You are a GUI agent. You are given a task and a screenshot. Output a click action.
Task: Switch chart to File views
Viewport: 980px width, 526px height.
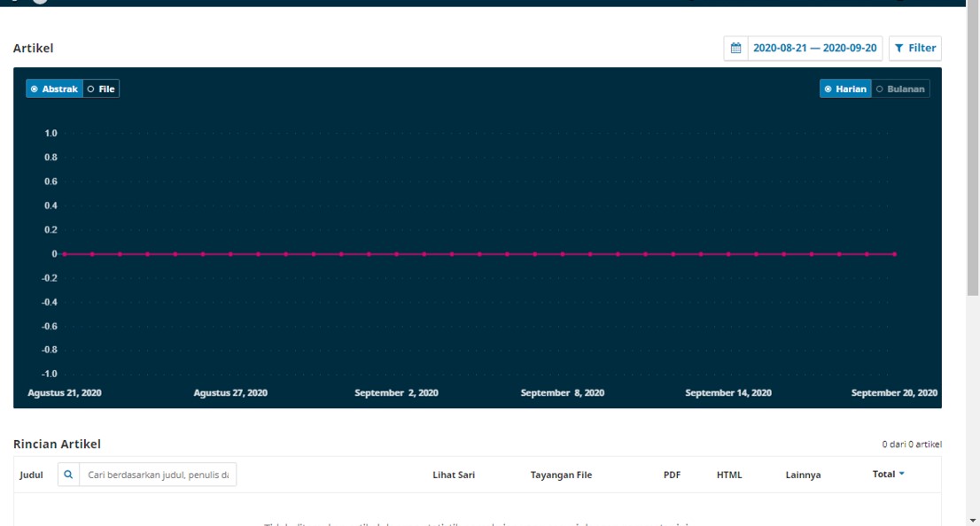[x=101, y=89]
